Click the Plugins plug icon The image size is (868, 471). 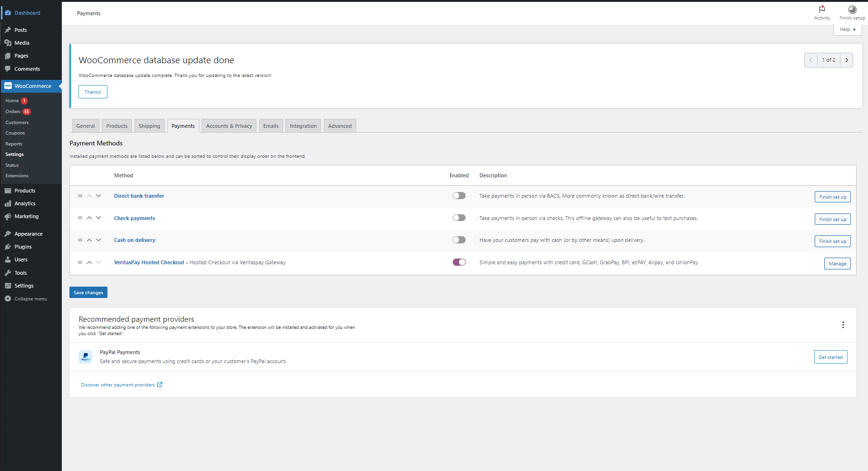point(8,247)
